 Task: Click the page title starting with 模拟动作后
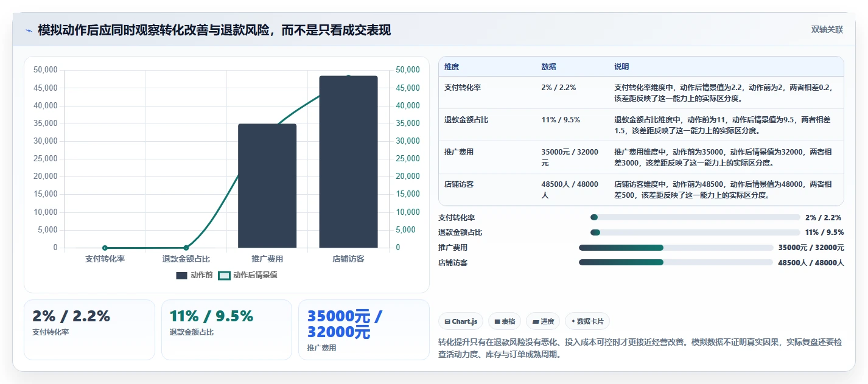(214, 30)
